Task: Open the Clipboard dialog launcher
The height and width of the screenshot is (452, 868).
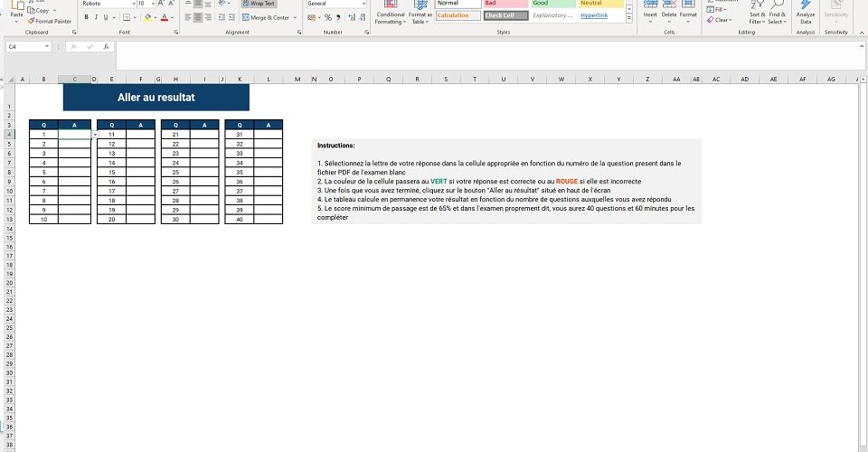Action: 74,33
